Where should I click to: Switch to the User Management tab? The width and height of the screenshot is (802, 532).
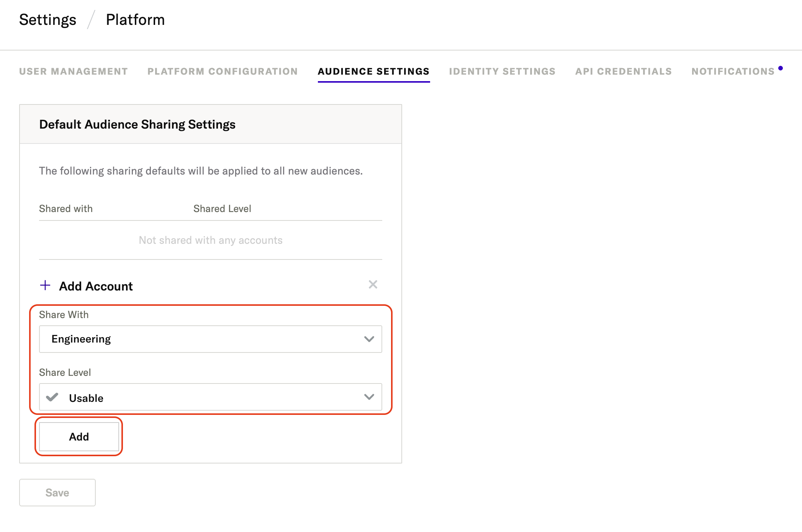coord(73,72)
